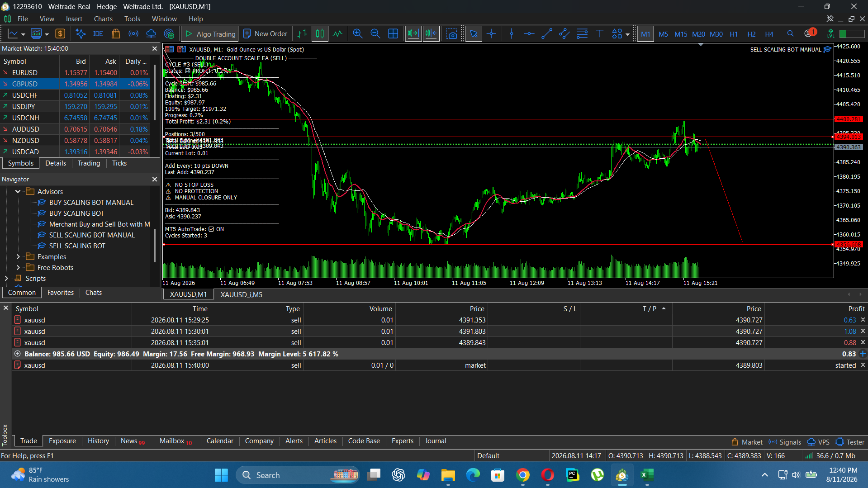Image resolution: width=868 pixels, height=488 pixels.
Task: Open the new chart dropdown arrow
Action: 23,34
